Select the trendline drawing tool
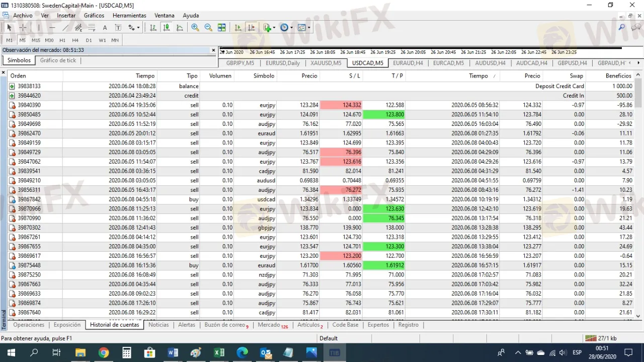The height and width of the screenshot is (362, 644). point(65,28)
